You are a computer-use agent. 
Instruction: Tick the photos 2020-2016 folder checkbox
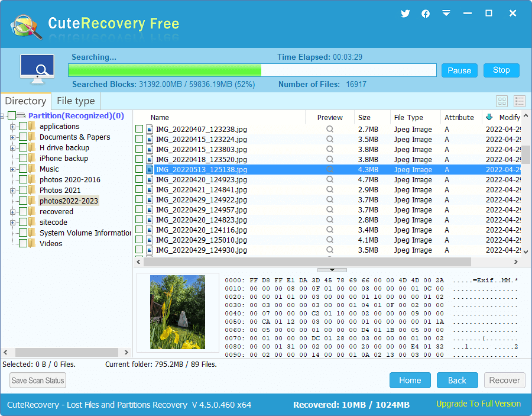point(23,179)
